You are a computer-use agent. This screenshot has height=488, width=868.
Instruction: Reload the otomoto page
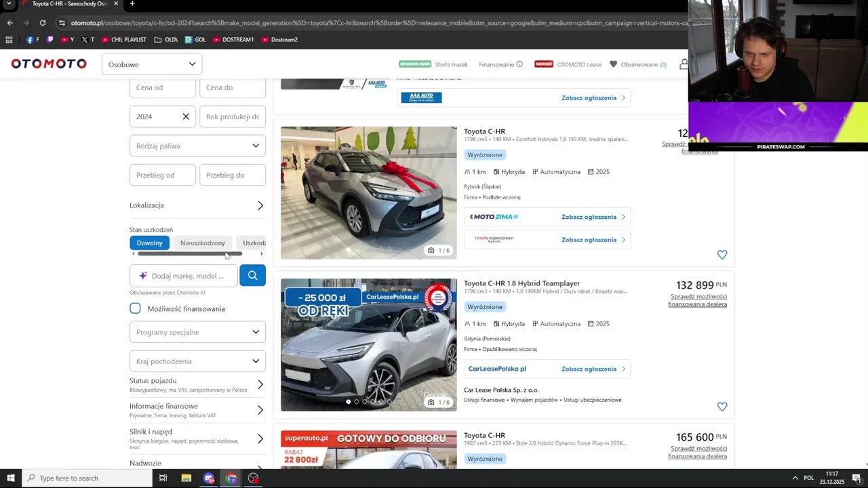42,22
